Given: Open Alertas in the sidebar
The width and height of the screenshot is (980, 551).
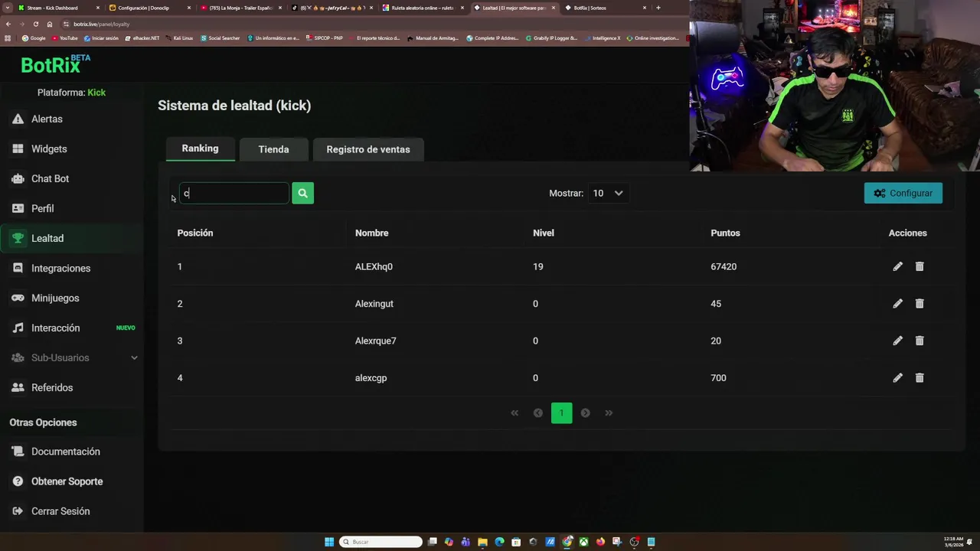Looking at the screenshot, I should (x=47, y=119).
